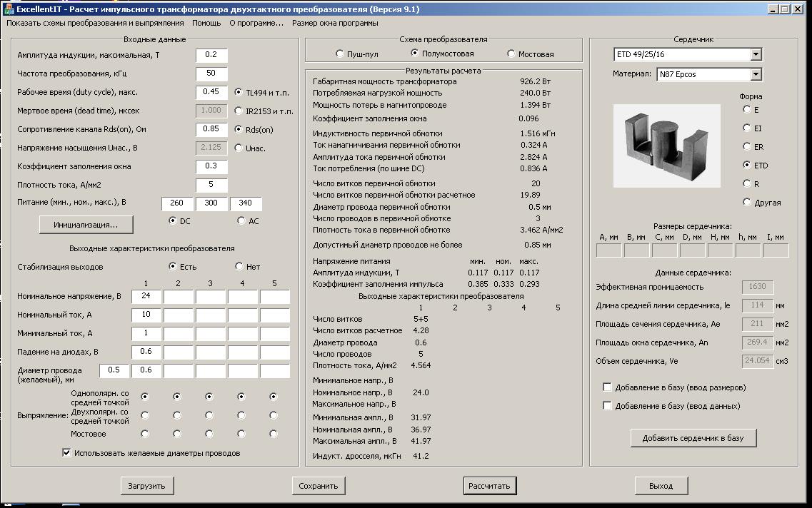
Task: Click the nominal supply voltage field 300
Action: coord(211,203)
